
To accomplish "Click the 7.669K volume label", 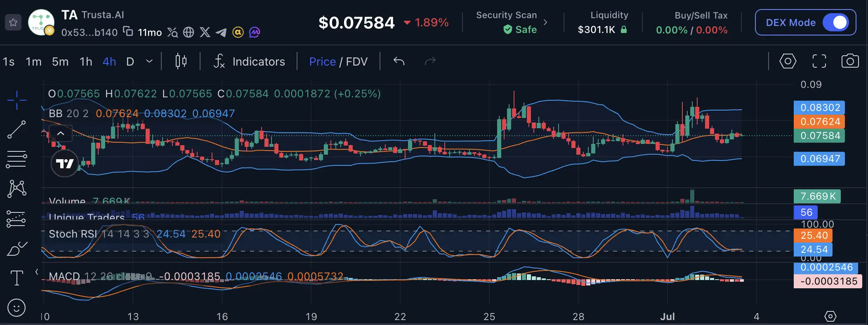I will [817, 196].
